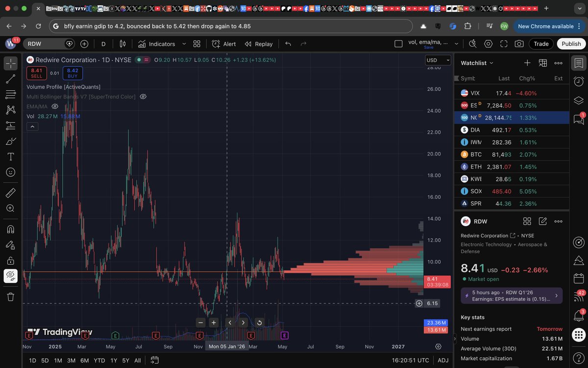The height and width of the screenshot is (368, 588).
Task: Open the go-to-date calendar icon
Action: 154,360
